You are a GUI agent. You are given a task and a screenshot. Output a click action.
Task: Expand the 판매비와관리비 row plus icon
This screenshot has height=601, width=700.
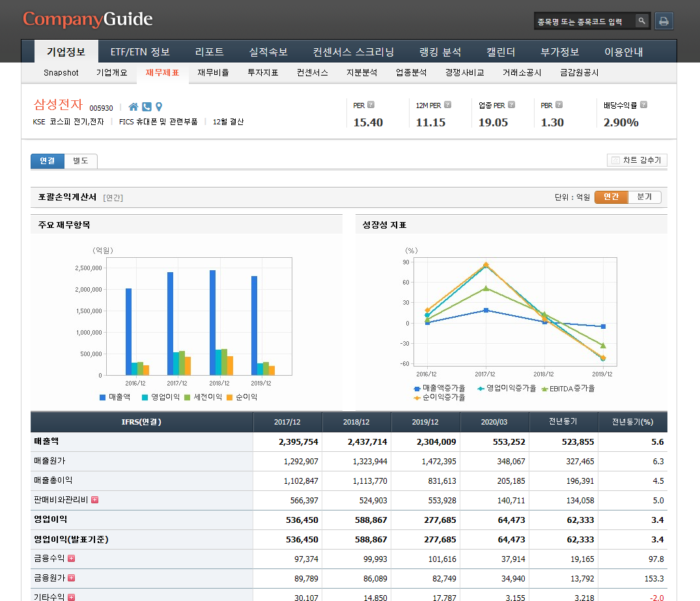pyautogui.click(x=94, y=499)
